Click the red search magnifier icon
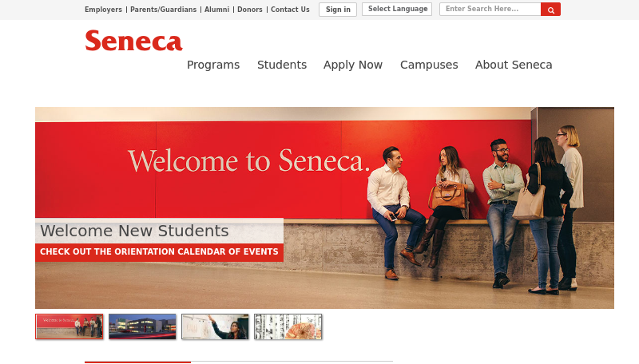 [550, 10]
